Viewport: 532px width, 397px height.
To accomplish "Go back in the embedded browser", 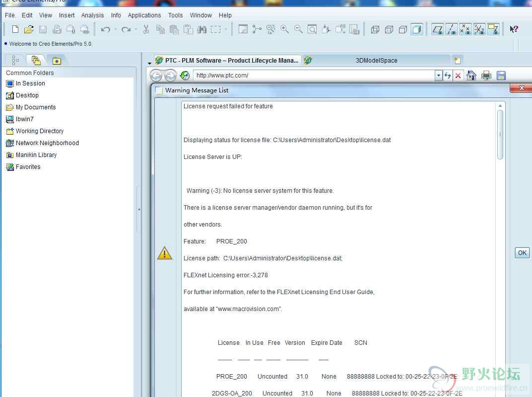I will coord(156,76).
